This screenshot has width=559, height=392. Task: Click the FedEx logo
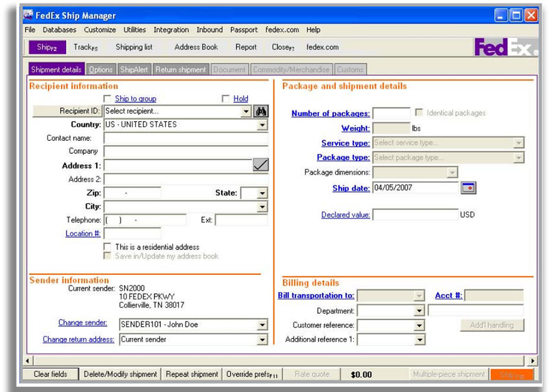(x=506, y=47)
